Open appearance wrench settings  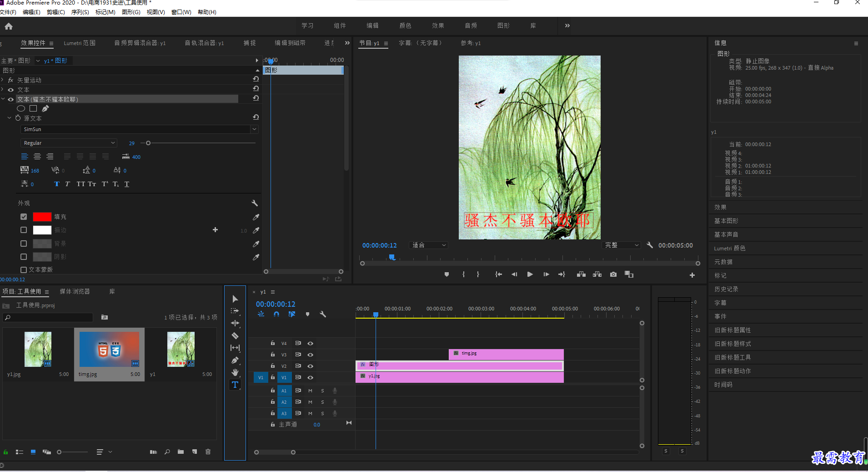click(255, 203)
